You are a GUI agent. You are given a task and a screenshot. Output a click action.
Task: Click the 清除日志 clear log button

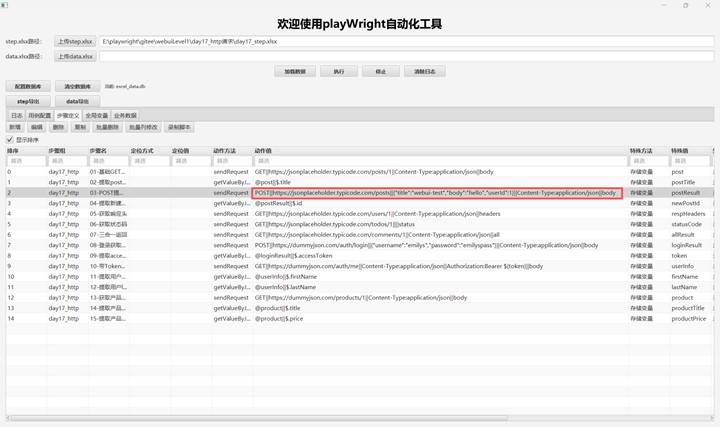pos(425,72)
